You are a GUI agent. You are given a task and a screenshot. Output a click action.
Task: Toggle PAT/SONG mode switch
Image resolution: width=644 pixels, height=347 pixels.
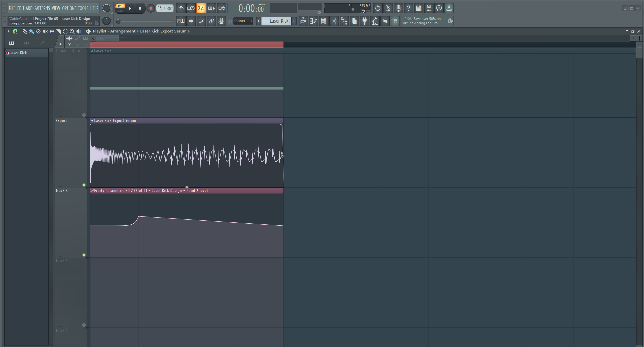[120, 8]
